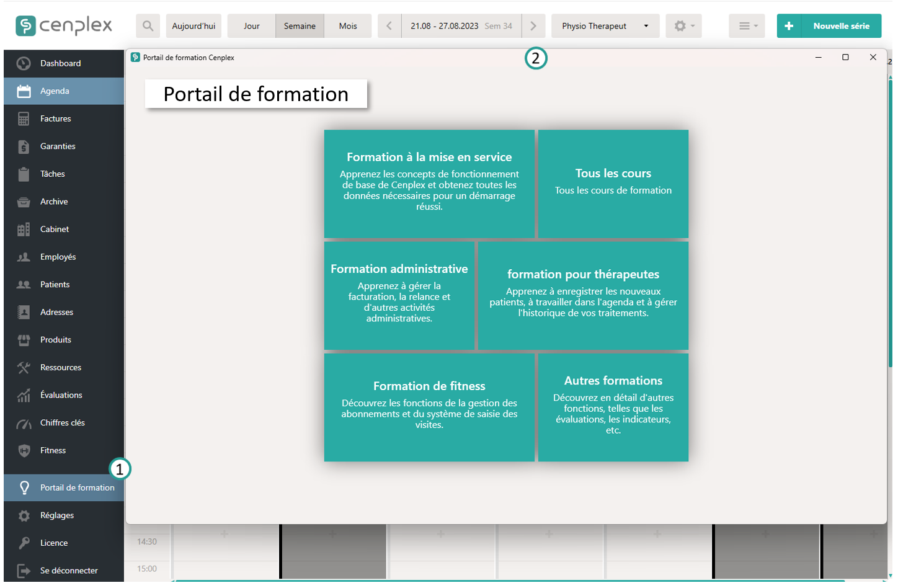Click the Portail de formation lightbulb icon
The image size is (898, 588).
coord(24,488)
